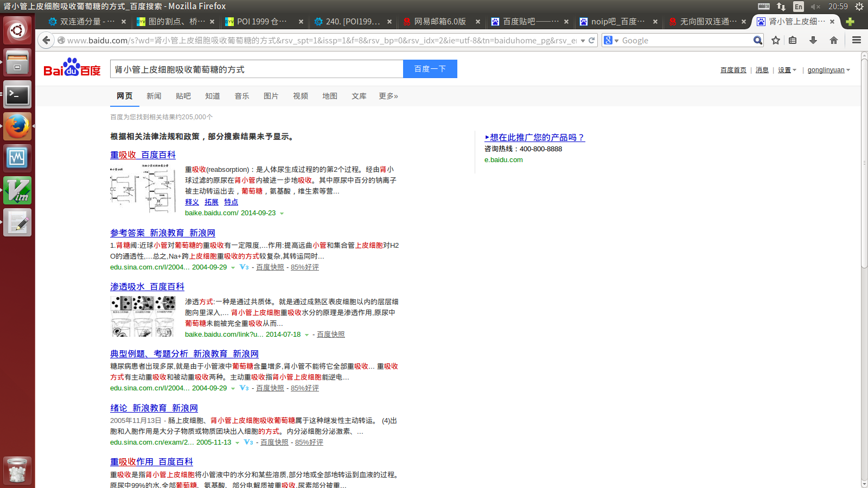Click the Baidu search query input field
Viewport: 868px width, 488px height.
tap(257, 69)
